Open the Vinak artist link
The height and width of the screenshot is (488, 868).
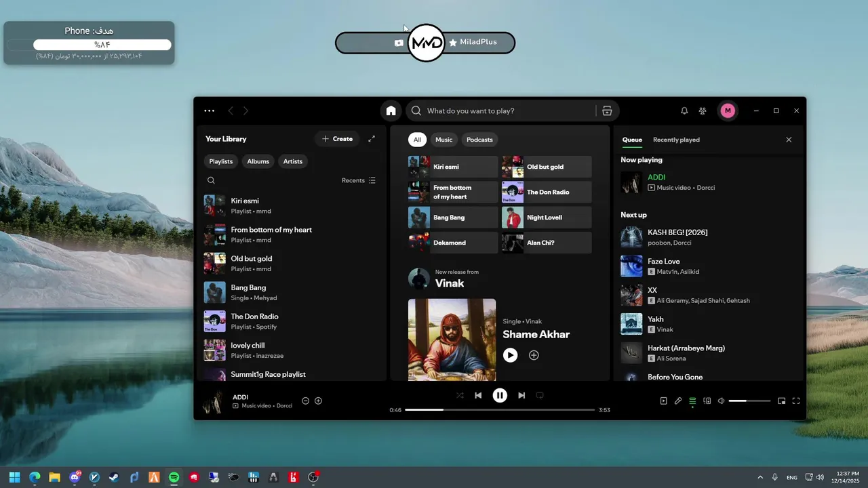450,283
